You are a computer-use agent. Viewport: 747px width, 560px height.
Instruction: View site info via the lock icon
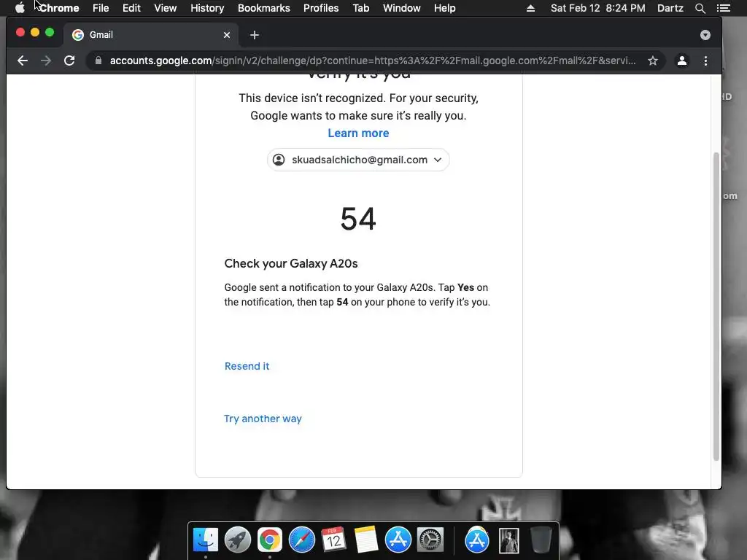98,61
